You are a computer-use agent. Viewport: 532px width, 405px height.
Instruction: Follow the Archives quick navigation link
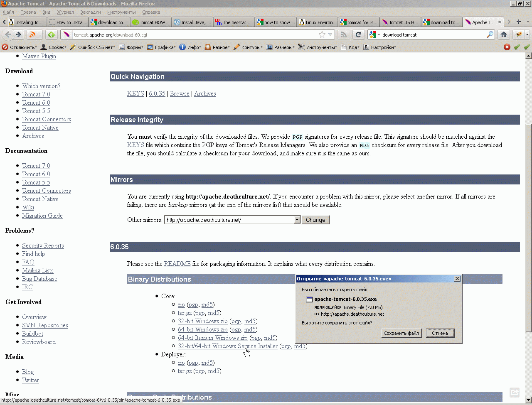(205, 93)
